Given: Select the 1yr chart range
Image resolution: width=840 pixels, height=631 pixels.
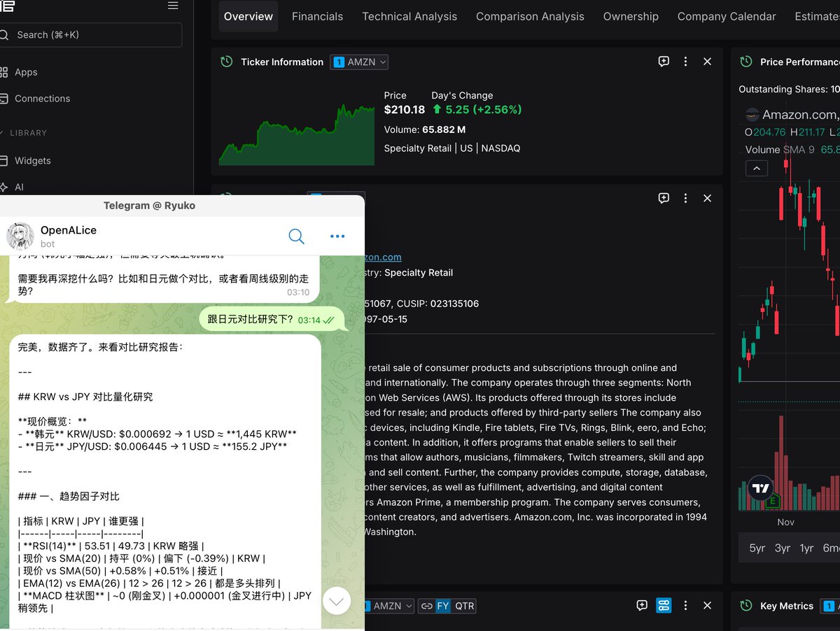Looking at the screenshot, I should (x=806, y=548).
